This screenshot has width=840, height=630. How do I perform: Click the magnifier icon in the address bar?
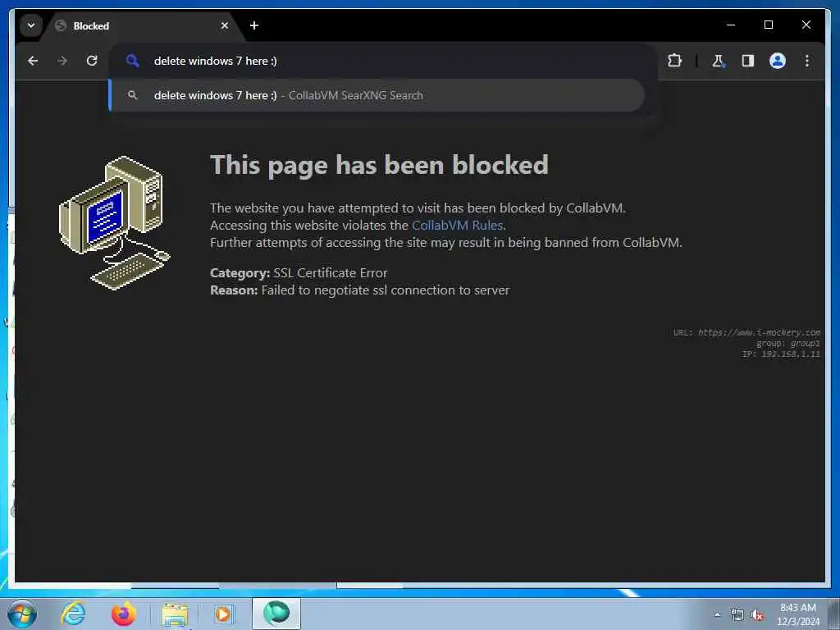[x=132, y=61]
